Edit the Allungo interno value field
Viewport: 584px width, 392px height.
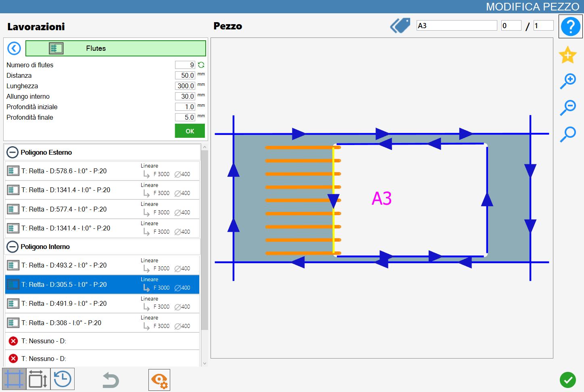(185, 96)
